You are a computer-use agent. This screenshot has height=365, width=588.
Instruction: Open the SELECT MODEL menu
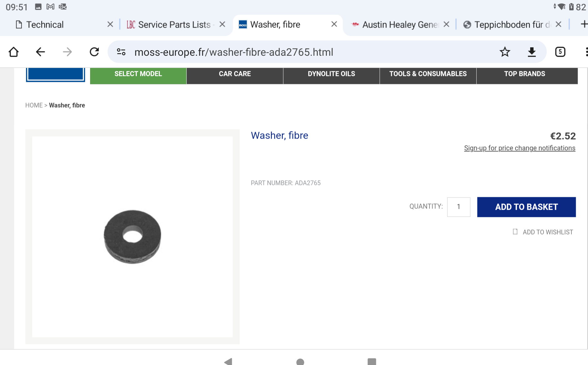[138, 75]
